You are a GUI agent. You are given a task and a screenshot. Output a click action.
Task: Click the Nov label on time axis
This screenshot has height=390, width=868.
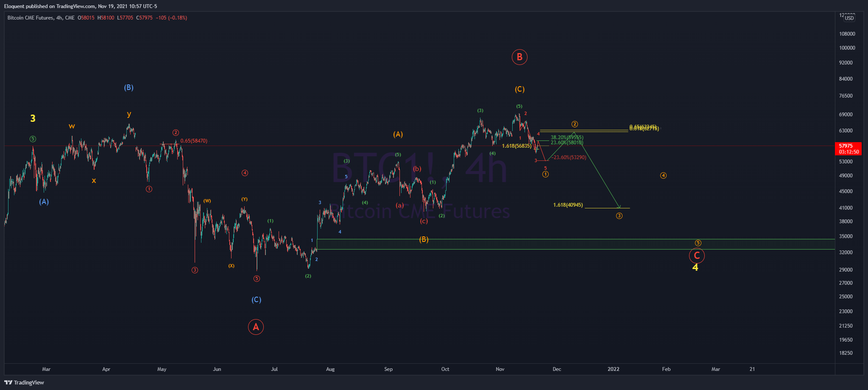pos(500,369)
